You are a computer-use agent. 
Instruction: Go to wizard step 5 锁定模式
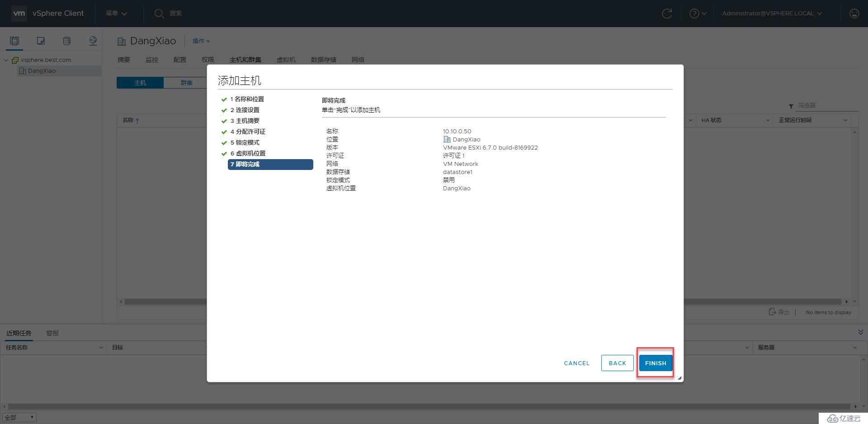pyautogui.click(x=245, y=143)
